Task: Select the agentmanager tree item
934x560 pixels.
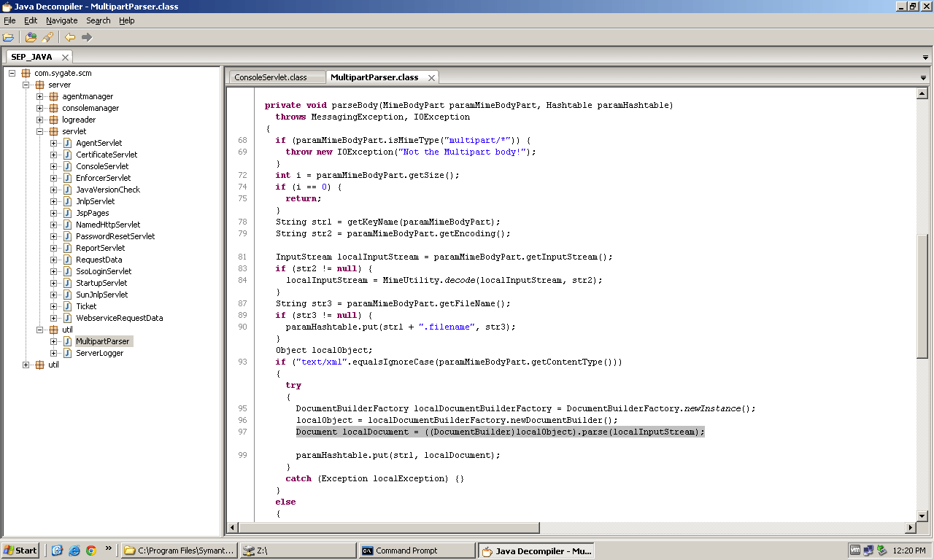Action: [x=88, y=96]
